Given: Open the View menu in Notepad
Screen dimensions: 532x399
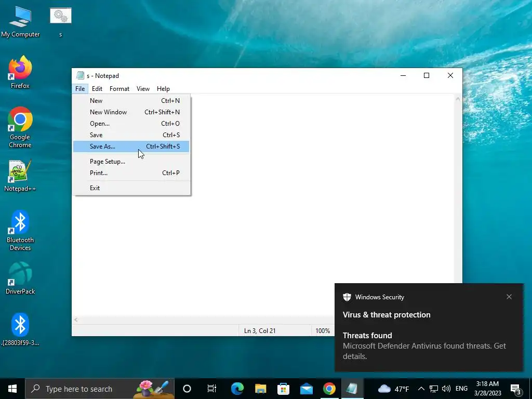Looking at the screenshot, I should [x=143, y=89].
